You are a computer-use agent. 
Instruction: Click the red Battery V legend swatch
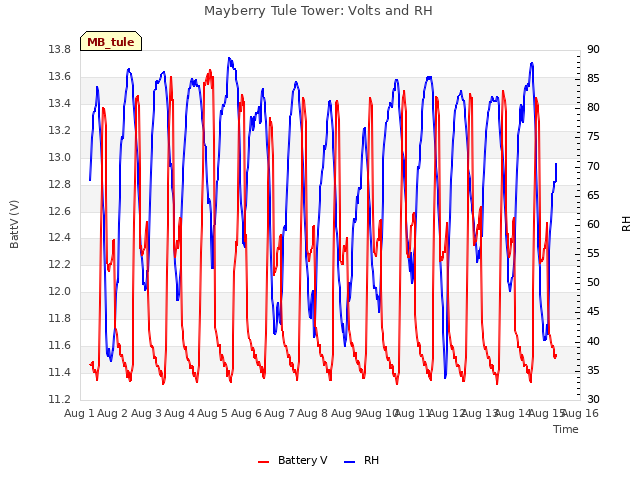[264, 462]
